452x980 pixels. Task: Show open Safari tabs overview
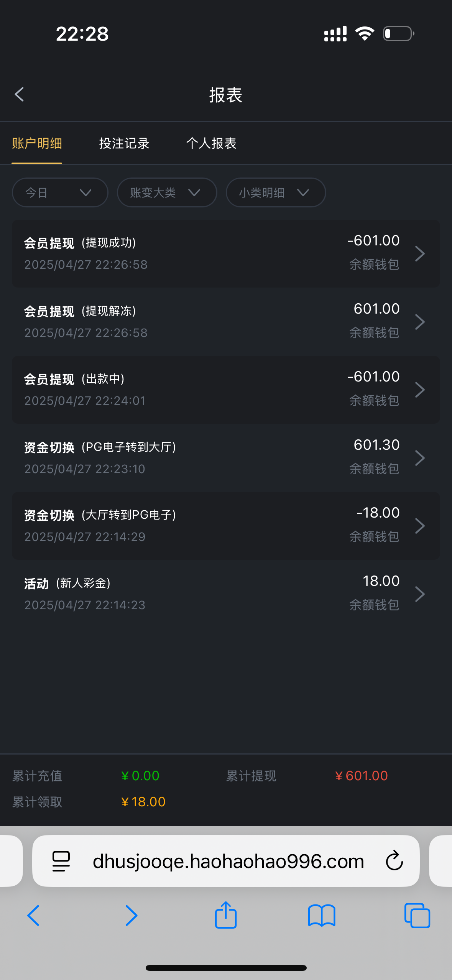[417, 916]
